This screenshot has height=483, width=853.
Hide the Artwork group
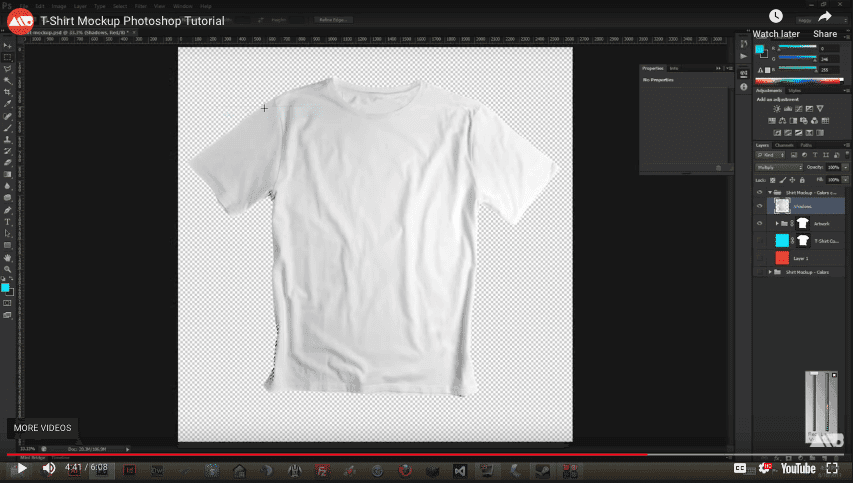tap(759, 224)
